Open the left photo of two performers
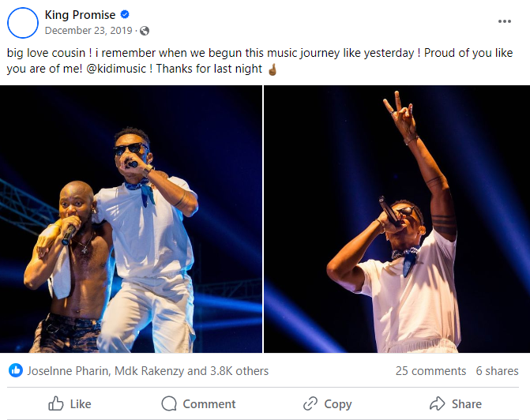Viewport: 530px width, 420px height. tap(131, 219)
